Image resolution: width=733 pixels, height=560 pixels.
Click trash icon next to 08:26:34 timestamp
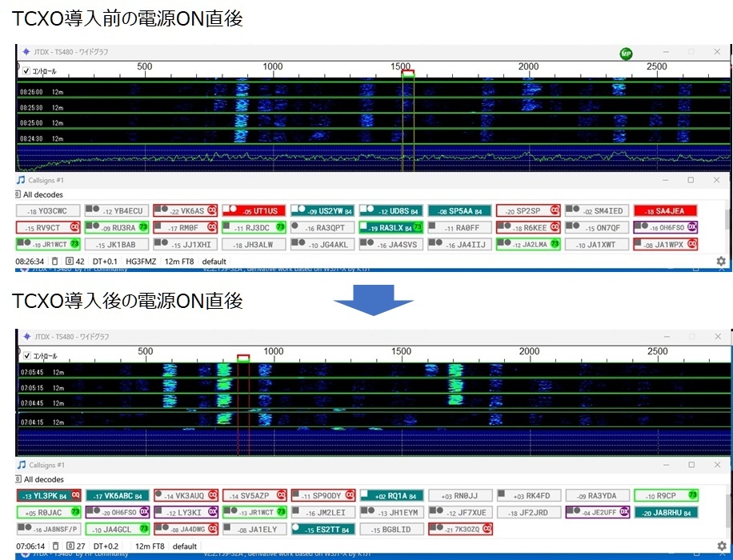point(54,262)
